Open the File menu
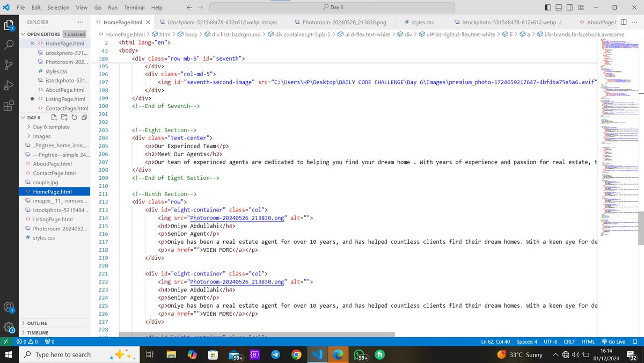Image resolution: width=644 pixels, height=363 pixels. coord(20,8)
